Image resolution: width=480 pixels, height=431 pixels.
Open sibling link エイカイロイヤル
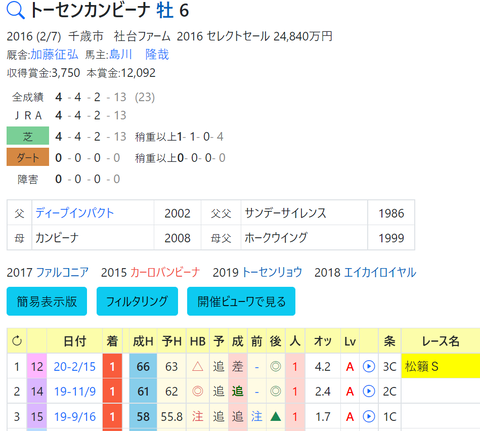point(380,272)
